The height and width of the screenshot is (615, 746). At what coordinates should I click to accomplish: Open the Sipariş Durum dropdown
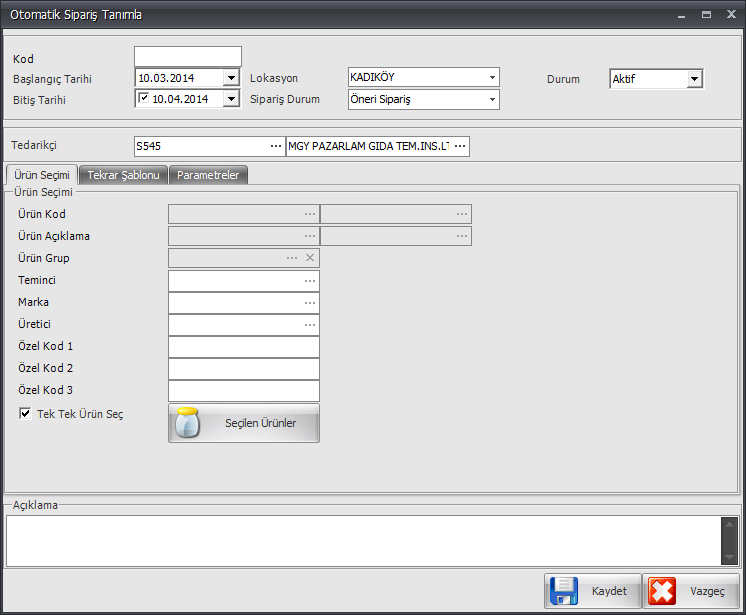[492, 99]
